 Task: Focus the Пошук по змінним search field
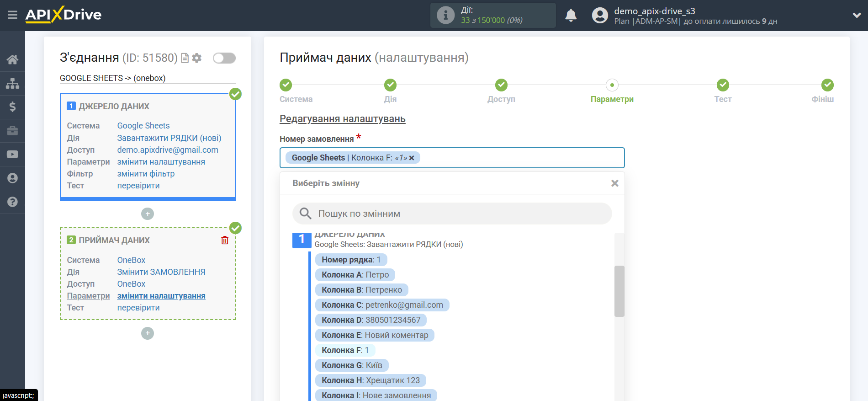452,214
